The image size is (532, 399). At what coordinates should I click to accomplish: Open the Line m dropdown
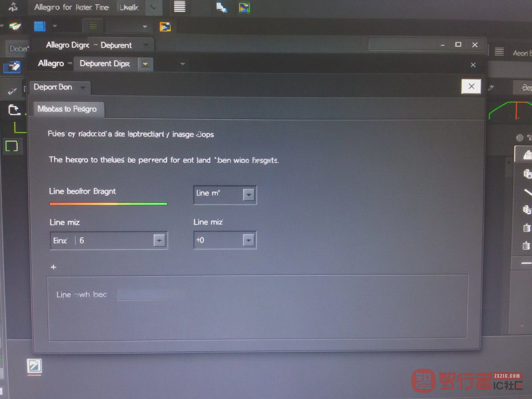pos(249,195)
